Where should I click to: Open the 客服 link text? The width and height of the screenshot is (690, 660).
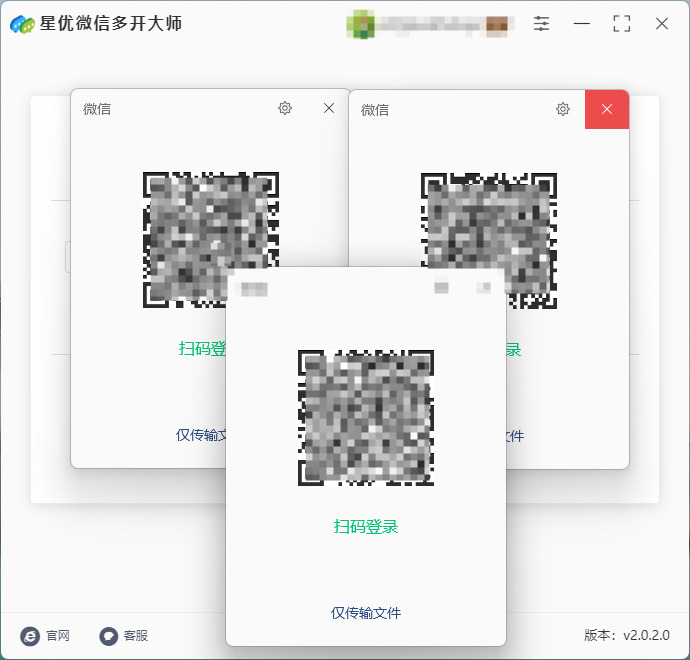point(136,636)
